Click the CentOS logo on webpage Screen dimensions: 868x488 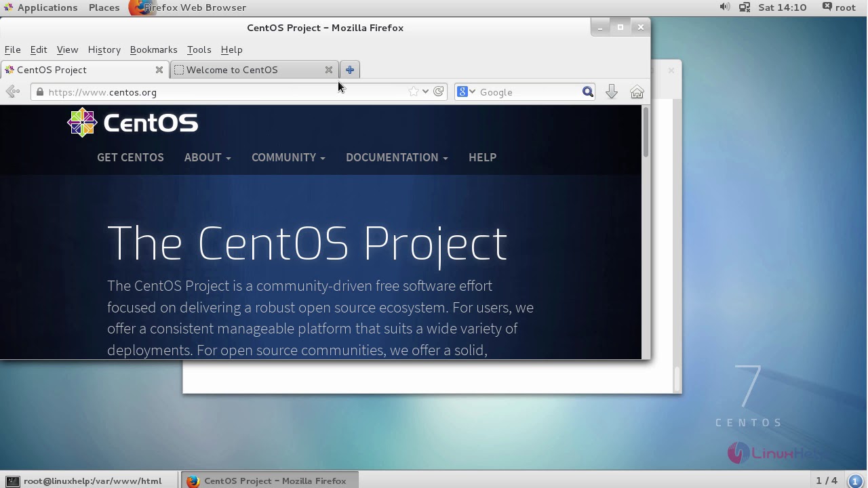tap(133, 123)
